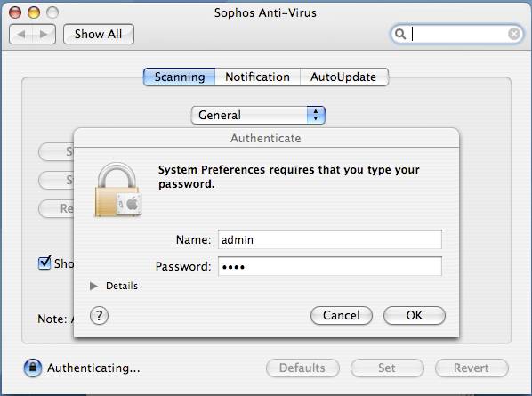Open the General popup menu
The image size is (532, 396).
click(258, 115)
